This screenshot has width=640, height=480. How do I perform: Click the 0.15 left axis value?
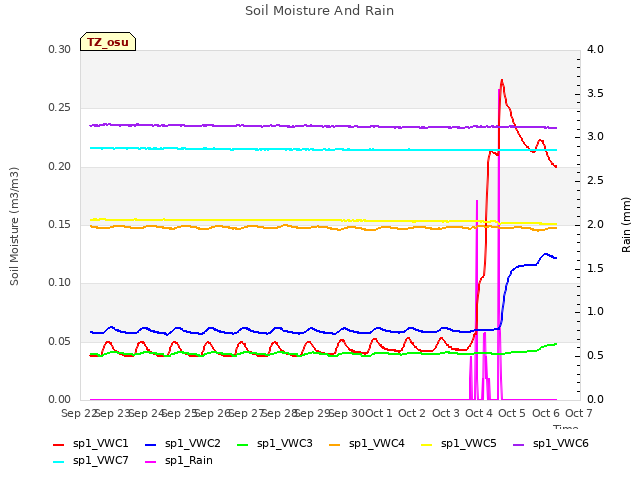(x=60, y=225)
